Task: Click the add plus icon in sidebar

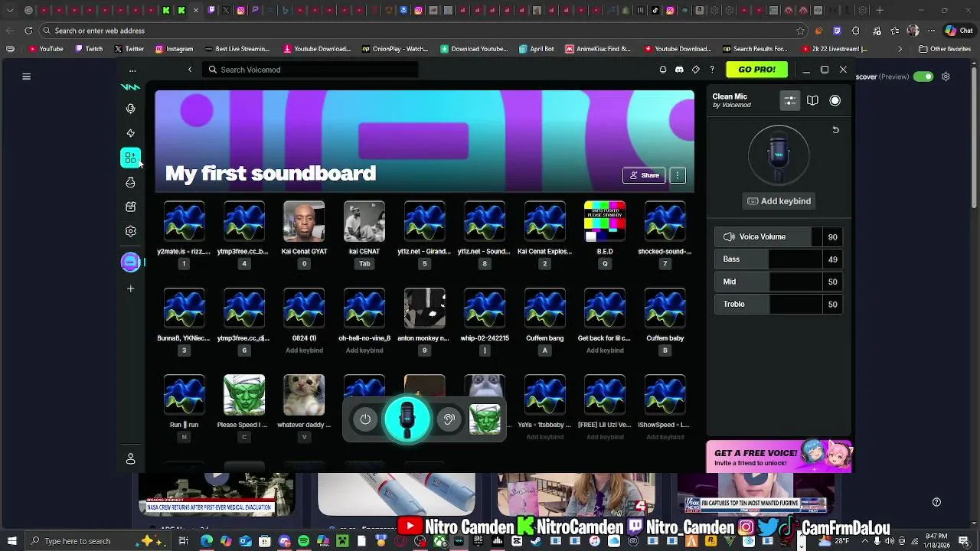Action: 131,289
